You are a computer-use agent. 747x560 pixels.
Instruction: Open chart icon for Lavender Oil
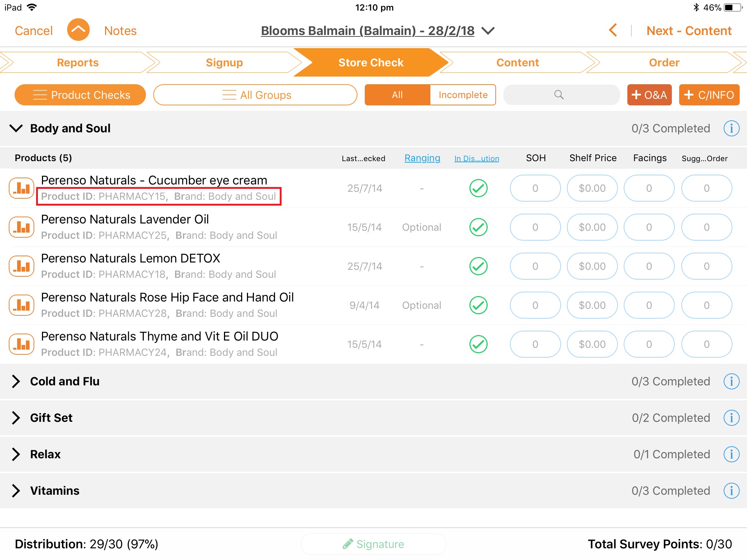22,227
